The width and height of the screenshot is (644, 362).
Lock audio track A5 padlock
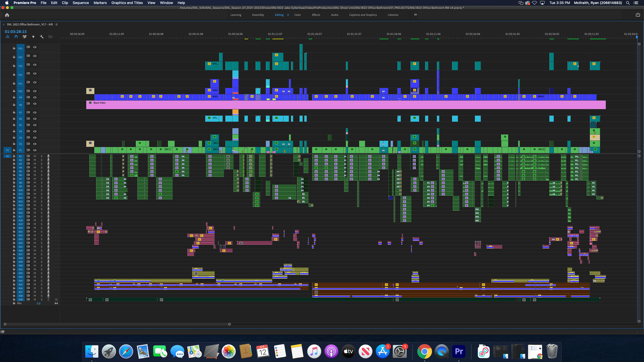(14, 171)
